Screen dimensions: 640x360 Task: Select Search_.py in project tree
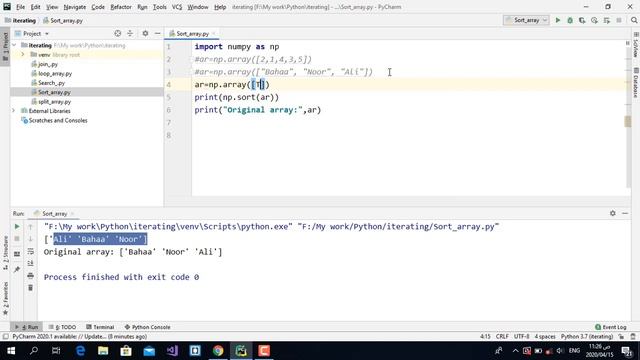(51, 83)
